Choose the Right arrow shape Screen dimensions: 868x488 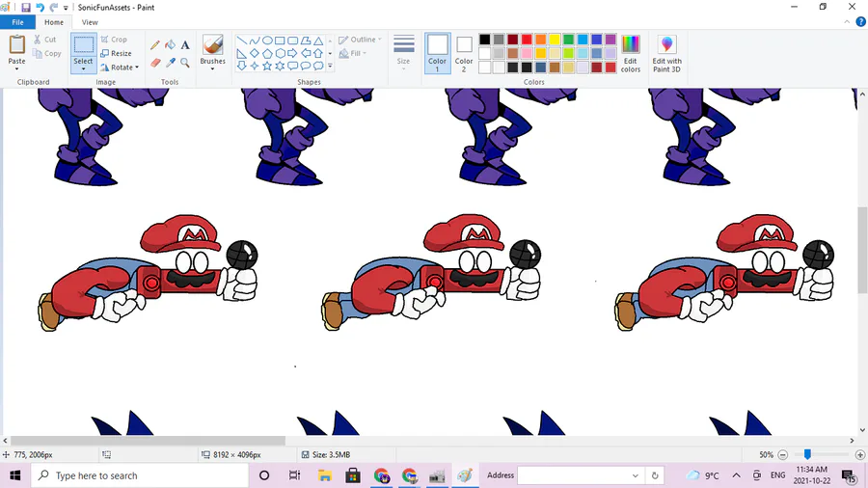pos(293,53)
